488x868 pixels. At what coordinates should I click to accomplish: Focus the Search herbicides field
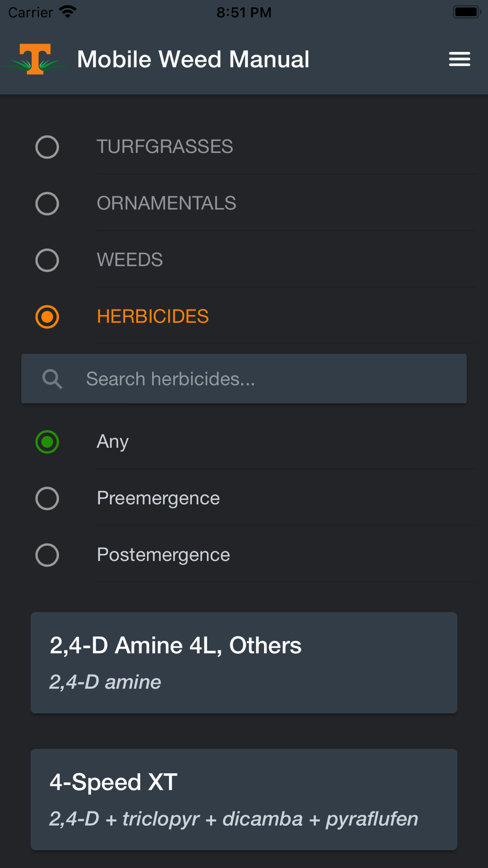[264, 379]
